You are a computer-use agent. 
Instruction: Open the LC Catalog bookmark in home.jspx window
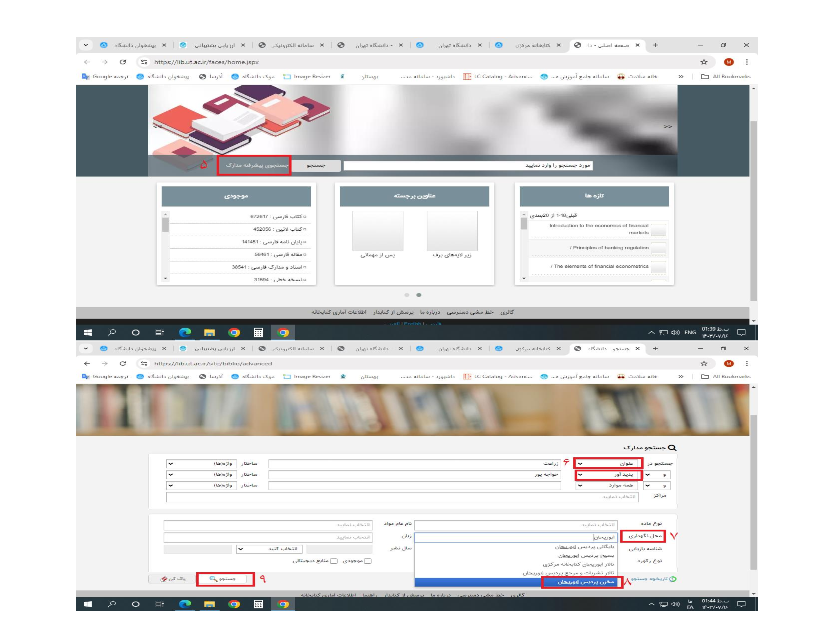pyautogui.click(x=498, y=76)
